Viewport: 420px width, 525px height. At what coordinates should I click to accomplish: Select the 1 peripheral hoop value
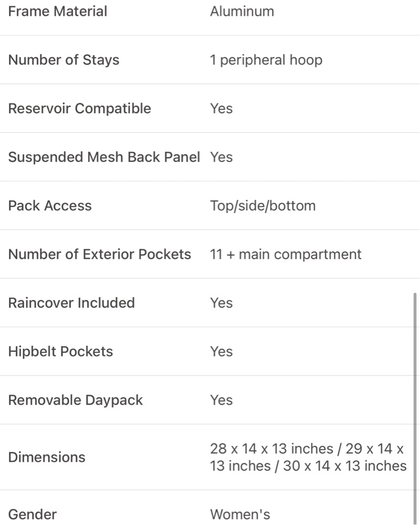coord(266,60)
